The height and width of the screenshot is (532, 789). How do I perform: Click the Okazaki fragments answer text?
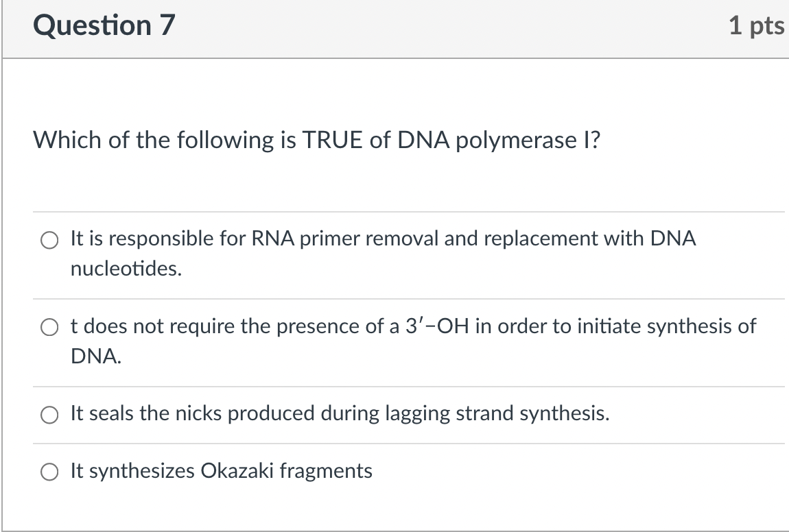click(x=221, y=471)
